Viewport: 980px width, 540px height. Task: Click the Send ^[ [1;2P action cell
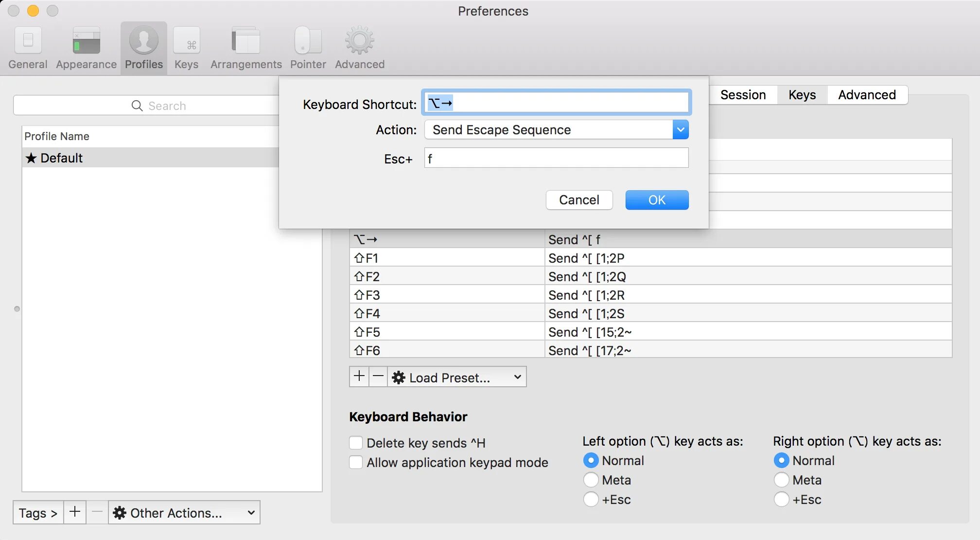pos(749,258)
